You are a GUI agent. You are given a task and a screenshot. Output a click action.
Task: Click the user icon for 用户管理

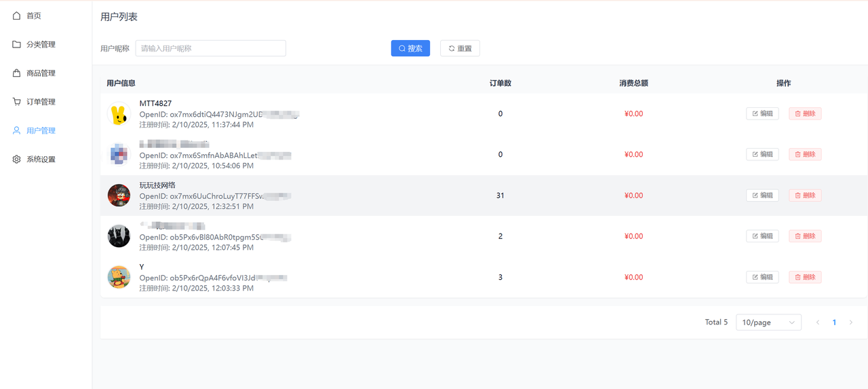click(16, 130)
